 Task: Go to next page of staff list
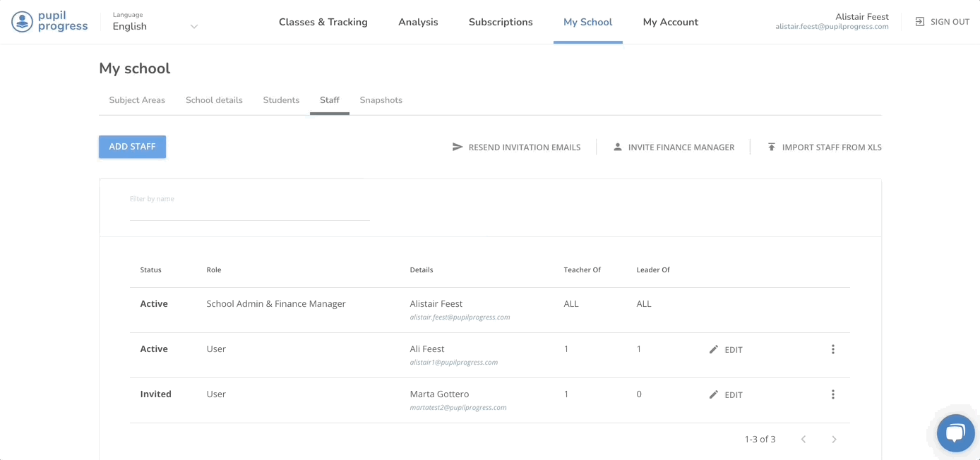point(834,440)
